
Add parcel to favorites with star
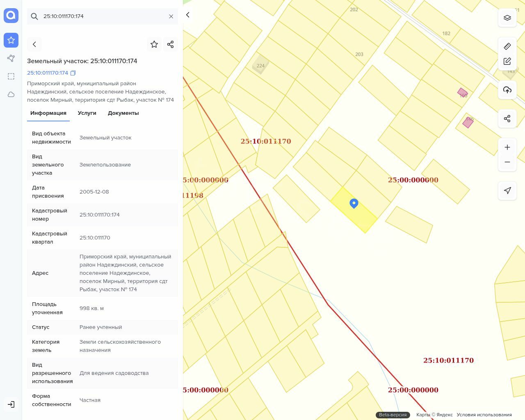[154, 44]
